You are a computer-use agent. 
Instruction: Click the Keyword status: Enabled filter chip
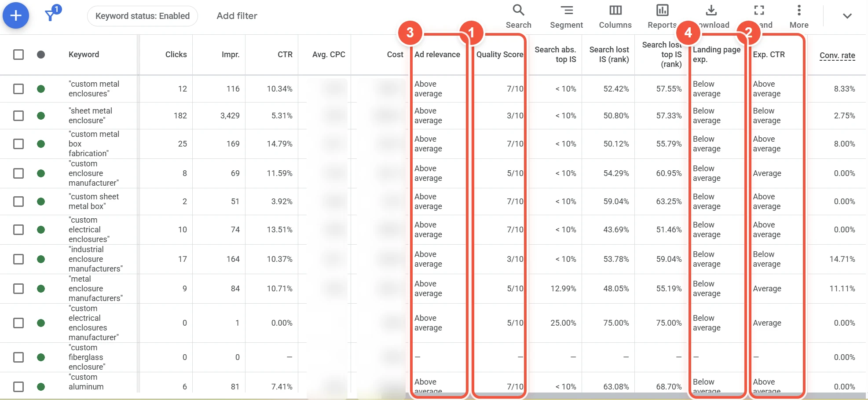[x=143, y=16]
